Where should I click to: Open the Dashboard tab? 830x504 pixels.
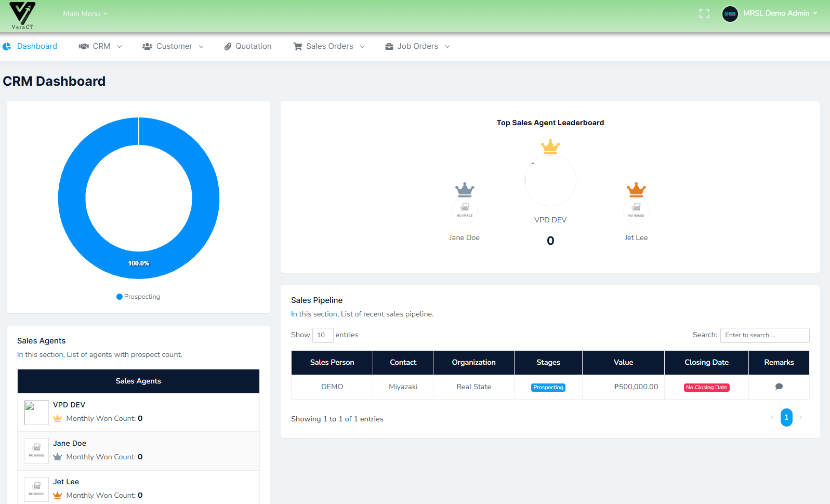tap(30, 46)
